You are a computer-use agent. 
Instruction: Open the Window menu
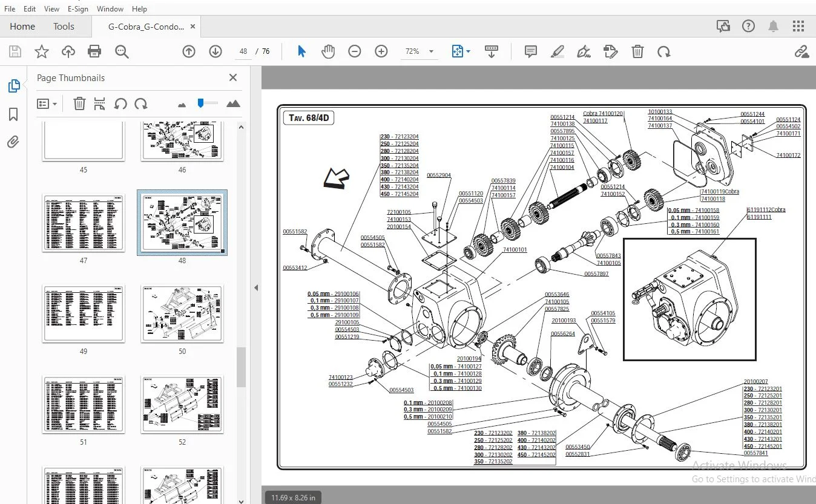[110, 9]
